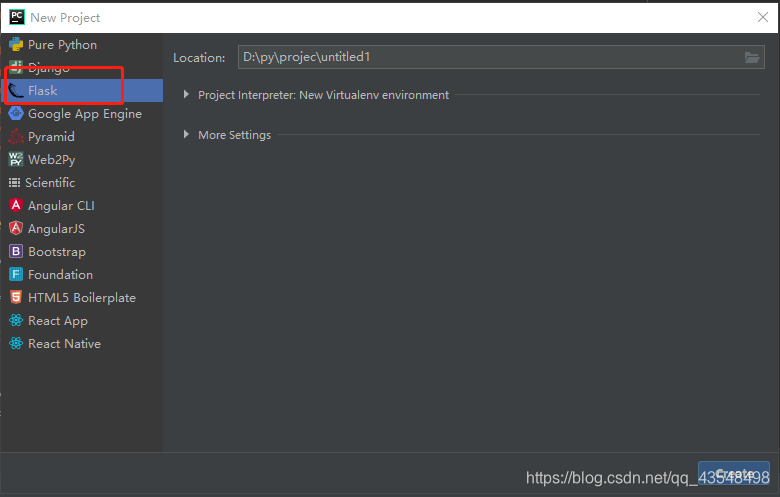Choose Pyramid project type
The image size is (780, 497).
tap(82, 136)
